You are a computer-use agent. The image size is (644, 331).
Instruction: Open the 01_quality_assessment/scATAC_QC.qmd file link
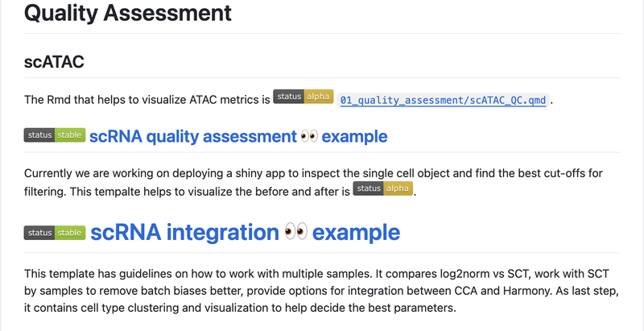[x=443, y=101]
